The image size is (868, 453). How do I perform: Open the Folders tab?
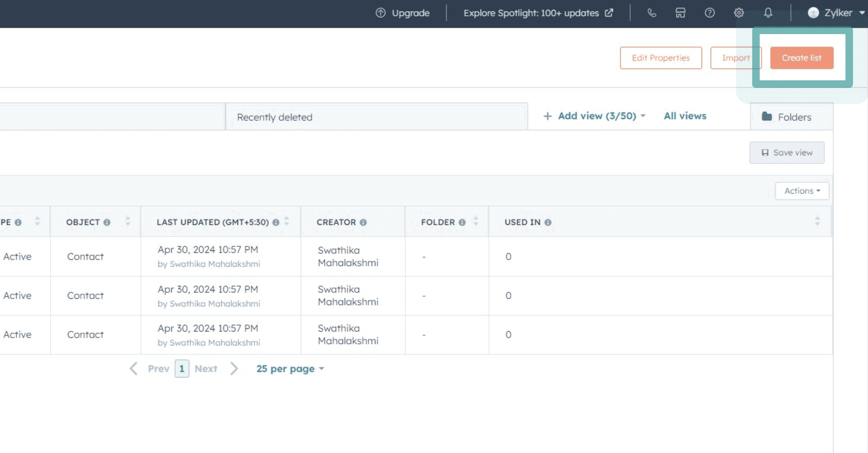click(787, 117)
